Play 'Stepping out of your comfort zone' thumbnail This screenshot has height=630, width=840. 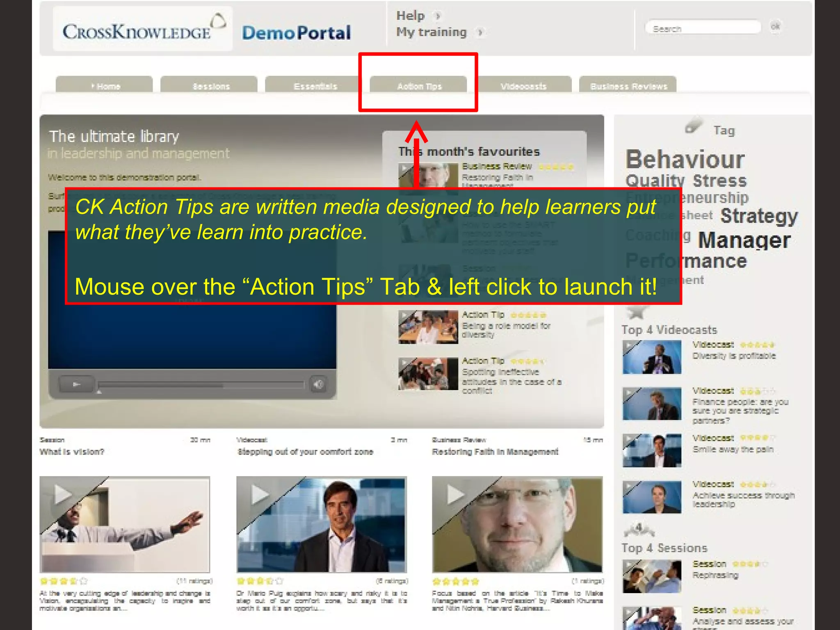tap(322, 524)
